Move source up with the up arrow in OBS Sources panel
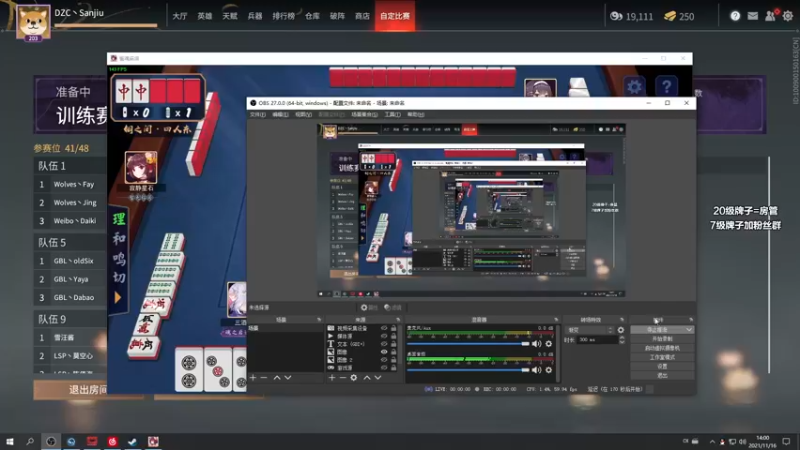Screen dimensions: 800x450 point(367,378)
